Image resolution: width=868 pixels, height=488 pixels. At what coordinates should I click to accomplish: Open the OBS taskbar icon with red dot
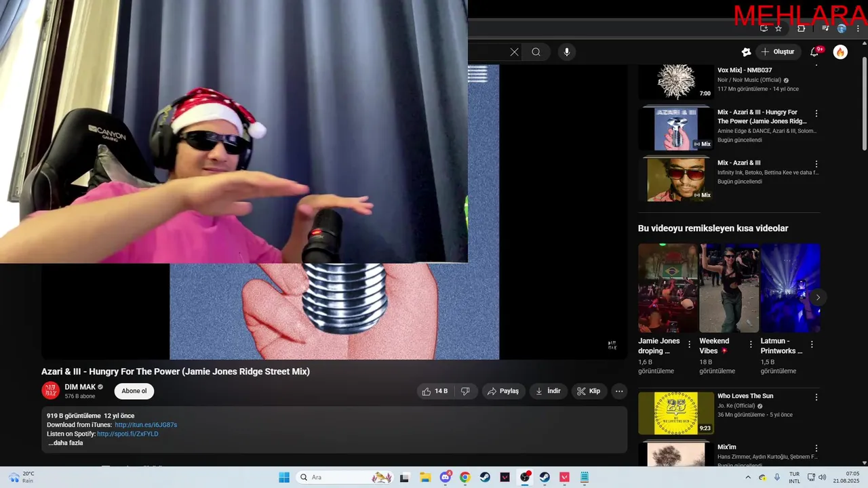[525, 477]
